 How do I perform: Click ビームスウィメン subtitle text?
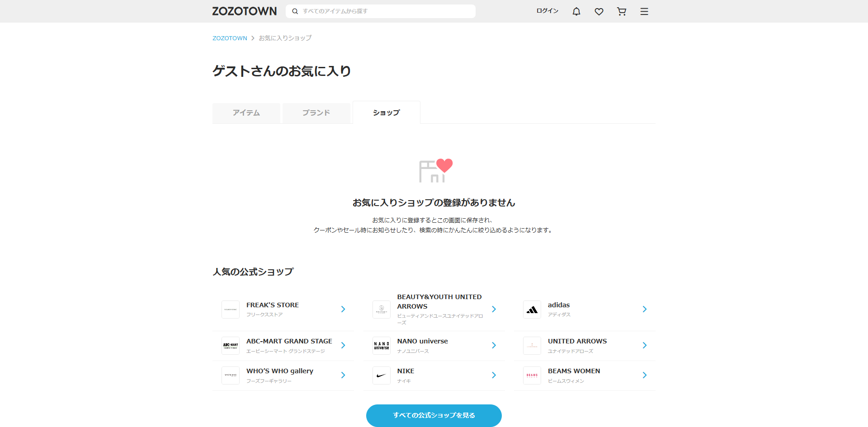(x=566, y=381)
